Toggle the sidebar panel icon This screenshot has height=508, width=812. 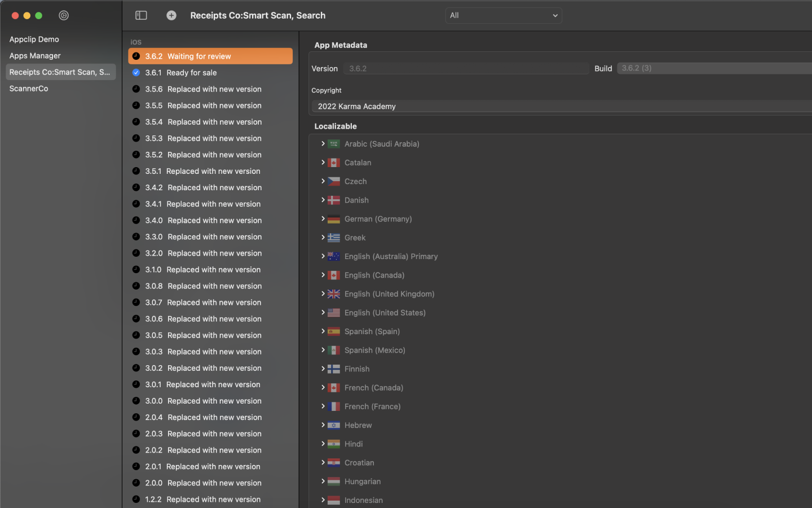tap(141, 15)
